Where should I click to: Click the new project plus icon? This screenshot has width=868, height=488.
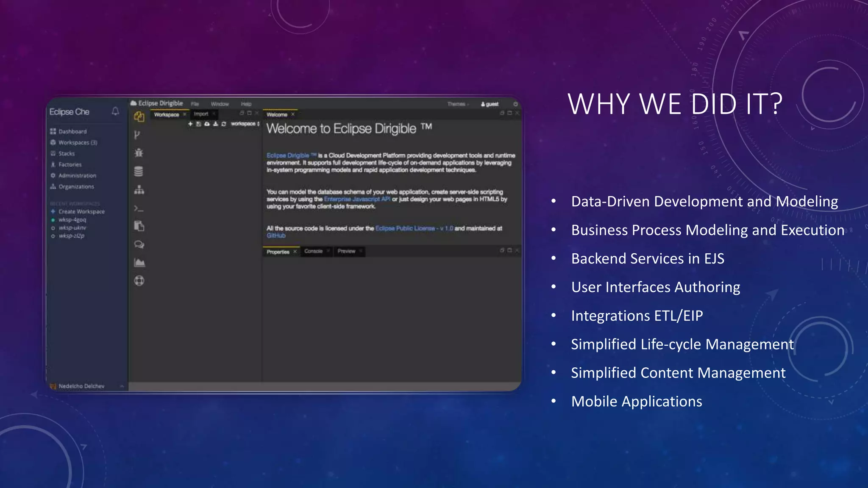pos(190,124)
